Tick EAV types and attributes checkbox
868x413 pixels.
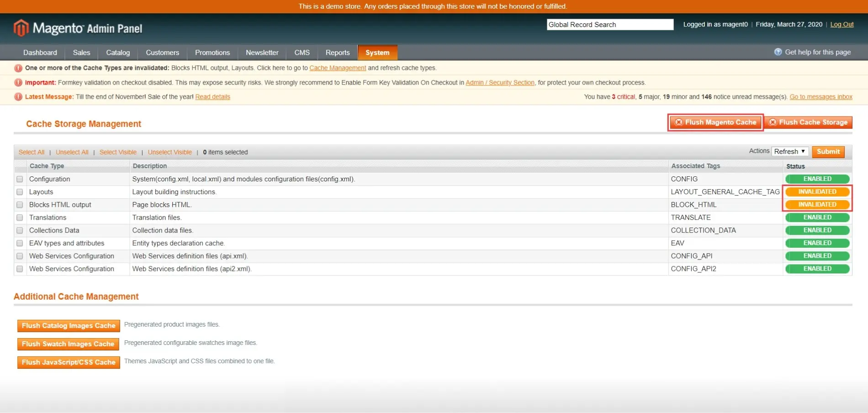click(x=20, y=243)
